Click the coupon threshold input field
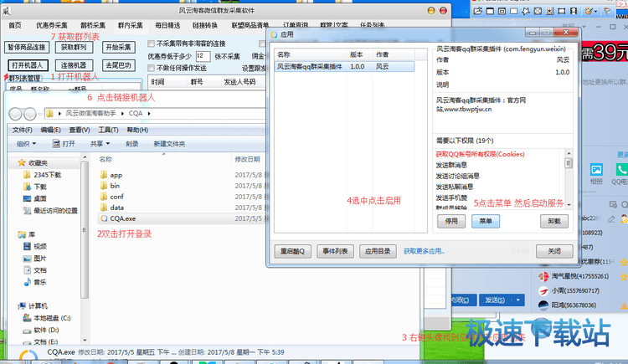 [202, 56]
